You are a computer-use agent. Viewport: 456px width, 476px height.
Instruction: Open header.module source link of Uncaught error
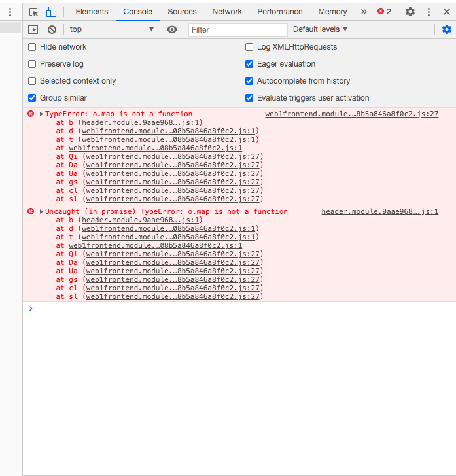click(379, 212)
